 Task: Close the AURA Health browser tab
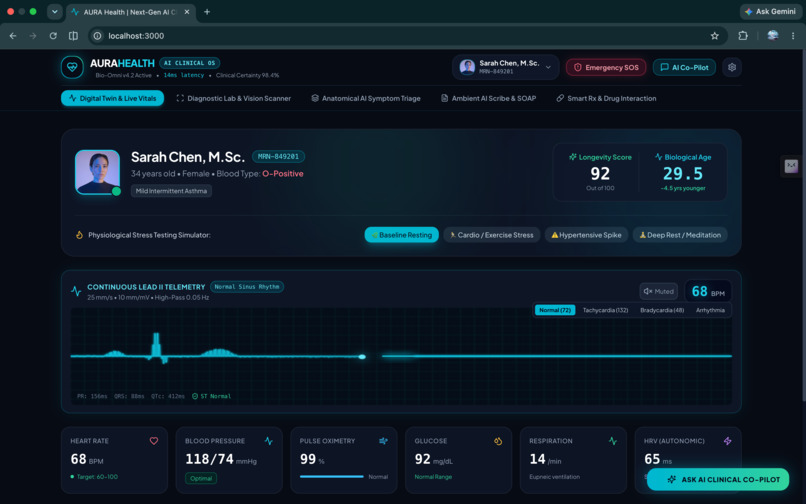pyautogui.click(x=187, y=12)
